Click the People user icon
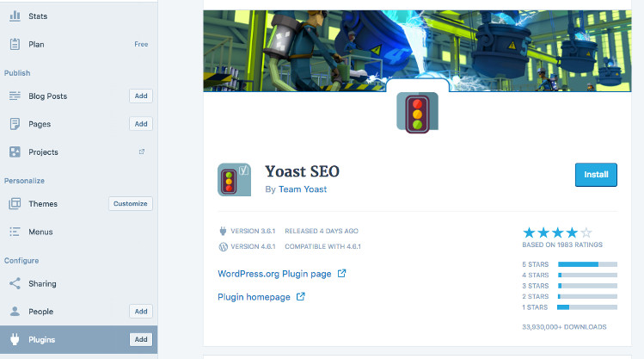This screenshot has width=644, height=359. coord(15,312)
